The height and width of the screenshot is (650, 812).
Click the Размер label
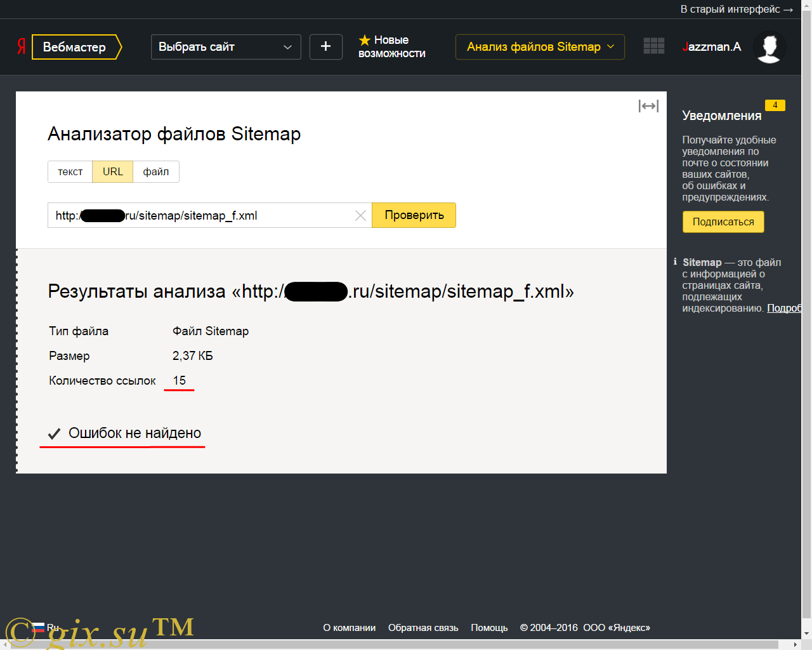pyautogui.click(x=69, y=356)
